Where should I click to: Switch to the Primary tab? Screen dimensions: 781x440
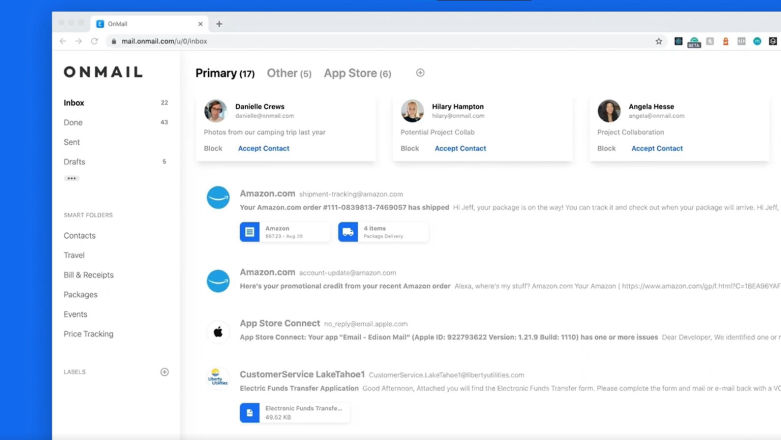pos(225,73)
